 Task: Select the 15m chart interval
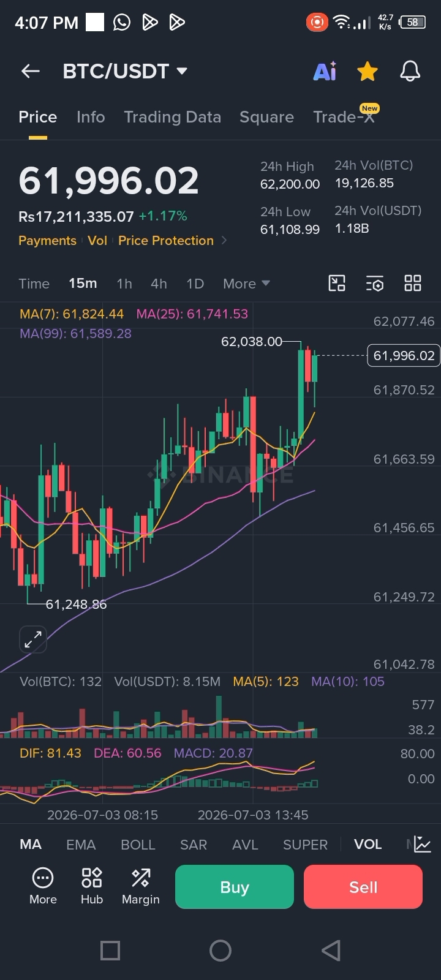point(83,284)
